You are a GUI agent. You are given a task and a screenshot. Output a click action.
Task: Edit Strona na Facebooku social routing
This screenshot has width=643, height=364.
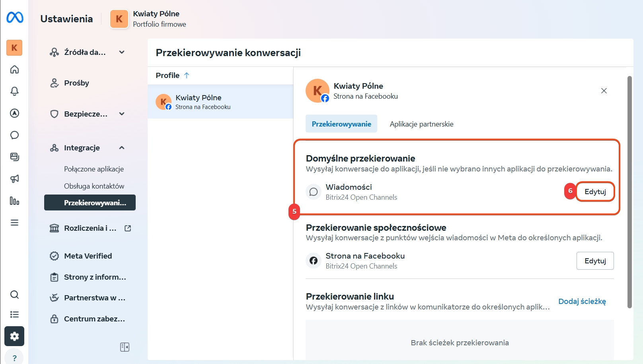pos(595,261)
